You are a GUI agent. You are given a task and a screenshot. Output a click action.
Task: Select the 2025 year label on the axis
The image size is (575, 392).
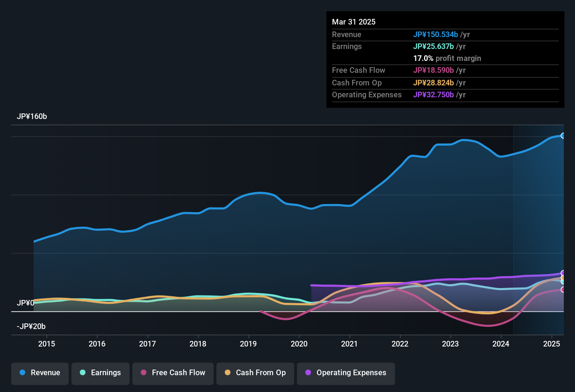552,344
